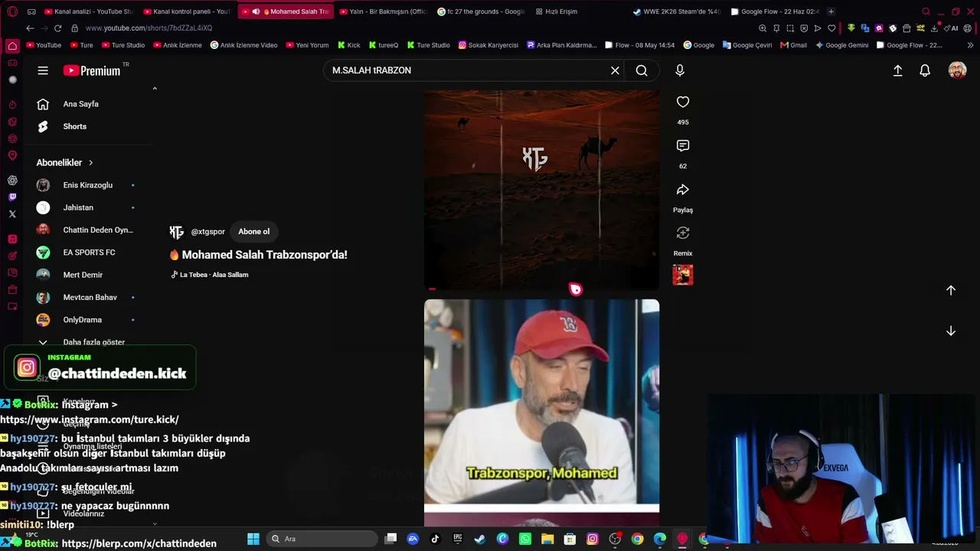
Task: Open the account avatar menu
Action: tap(957, 70)
